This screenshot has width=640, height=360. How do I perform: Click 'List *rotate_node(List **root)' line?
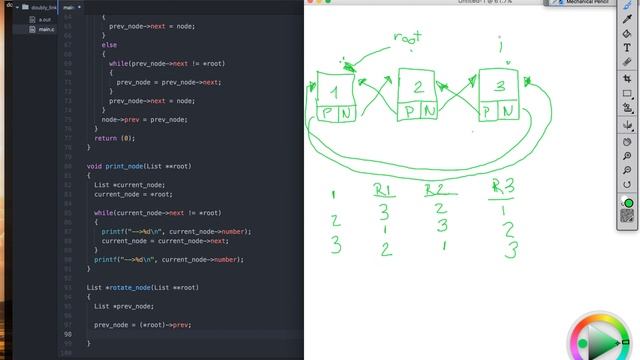tap(142, 287)
